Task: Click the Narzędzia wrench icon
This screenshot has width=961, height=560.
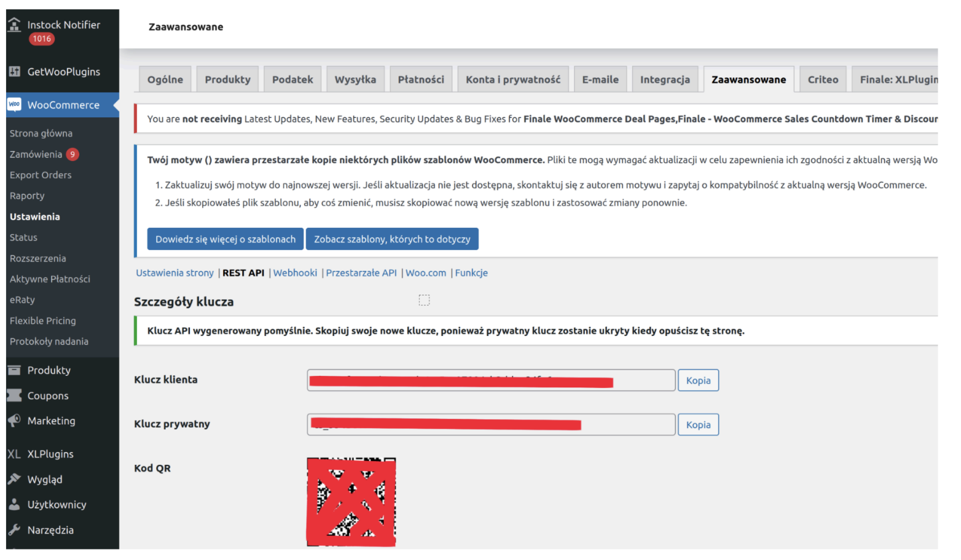Action: click(15, 530)
